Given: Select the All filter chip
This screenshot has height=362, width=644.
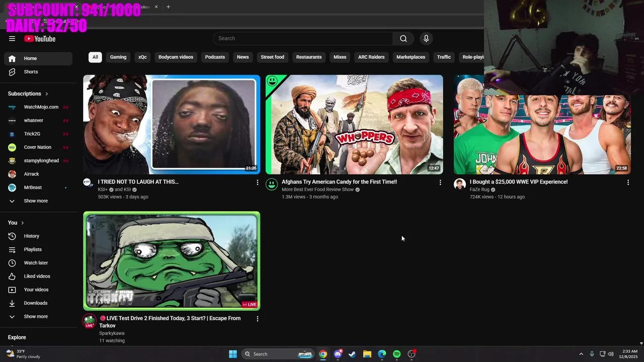Looking at the screenshot, I should coord(95,57).
